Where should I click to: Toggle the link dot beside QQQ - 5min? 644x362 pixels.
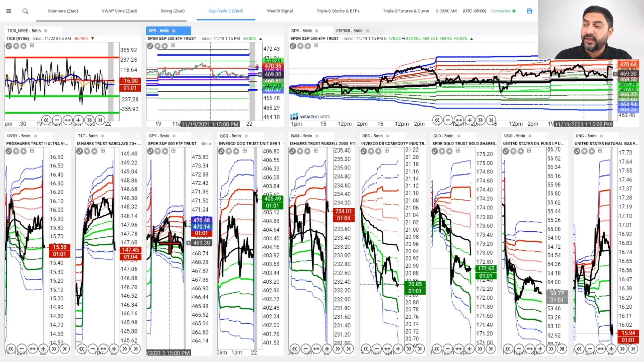pos(246,136)
